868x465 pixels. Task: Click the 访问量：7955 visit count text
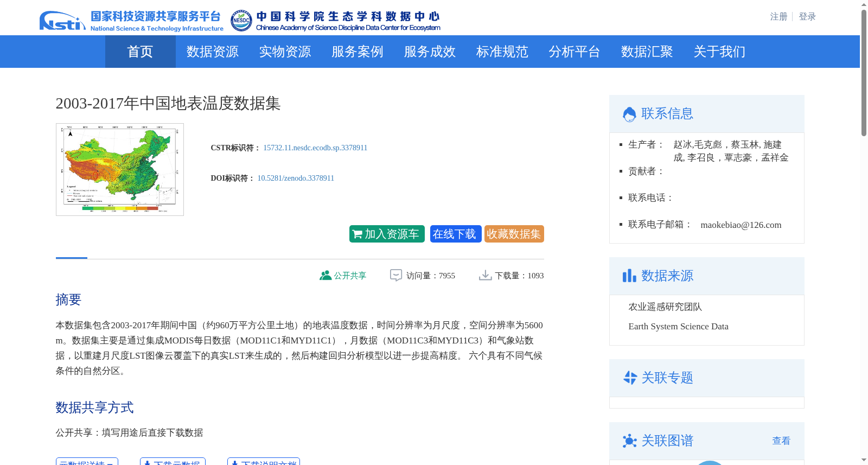431,276
